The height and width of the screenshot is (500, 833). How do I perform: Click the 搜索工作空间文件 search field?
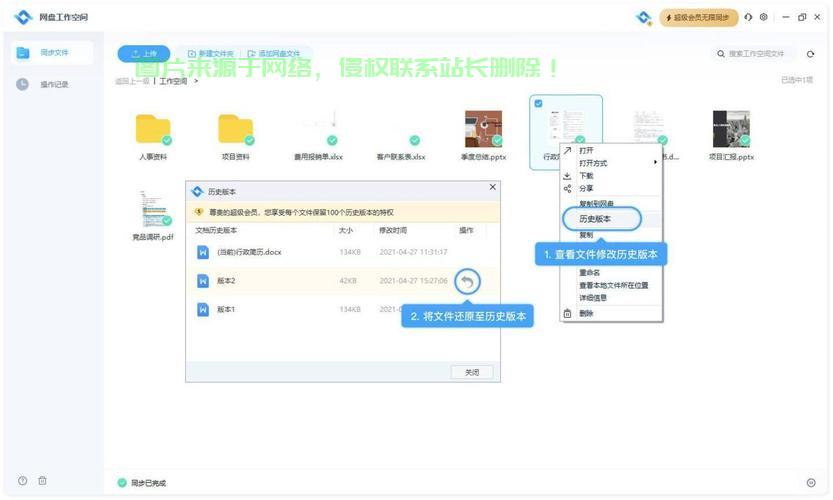tap(756, 54)
